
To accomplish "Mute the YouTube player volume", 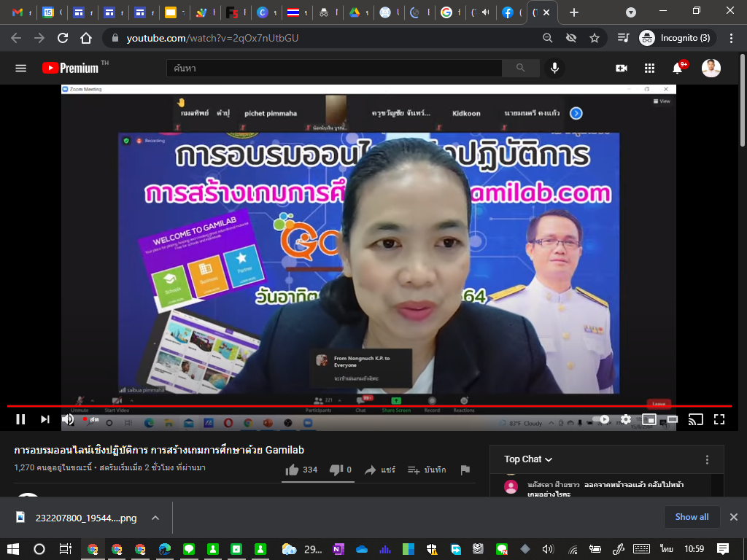I will tap(68, 419).
